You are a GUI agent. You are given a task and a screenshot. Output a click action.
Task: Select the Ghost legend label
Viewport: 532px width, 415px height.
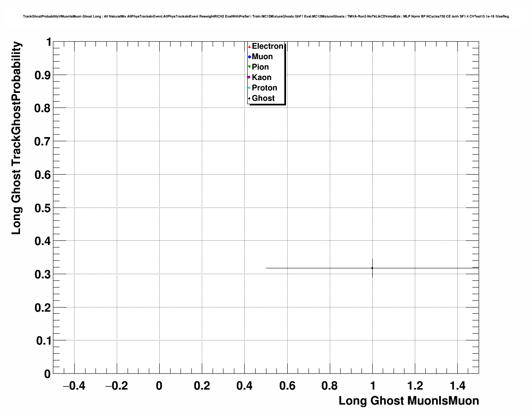[263, 98]
